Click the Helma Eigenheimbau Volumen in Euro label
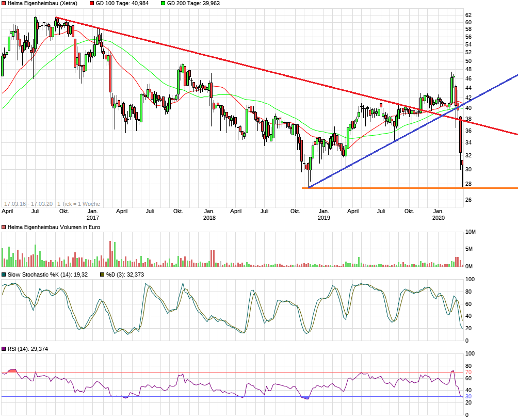518x420 pixels. (x=54, y=228)
